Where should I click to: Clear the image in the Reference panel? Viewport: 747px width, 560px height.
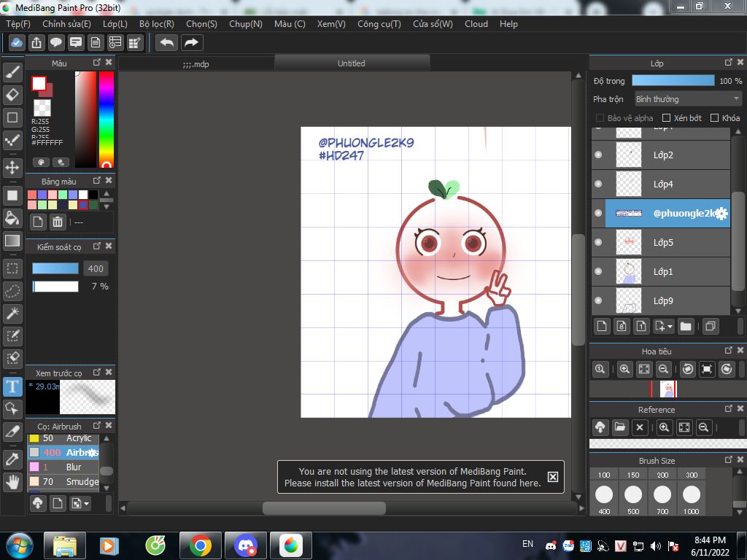[x=640, y=427]
